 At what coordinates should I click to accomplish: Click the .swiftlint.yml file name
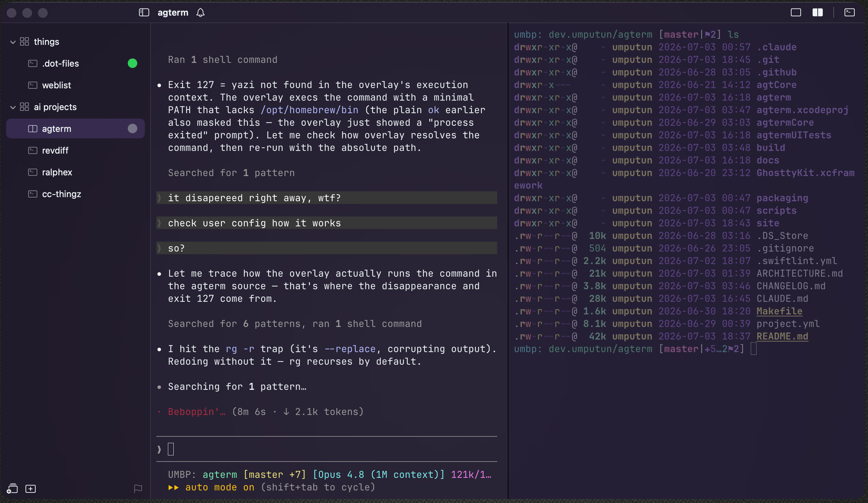click(x=796, y=260)
